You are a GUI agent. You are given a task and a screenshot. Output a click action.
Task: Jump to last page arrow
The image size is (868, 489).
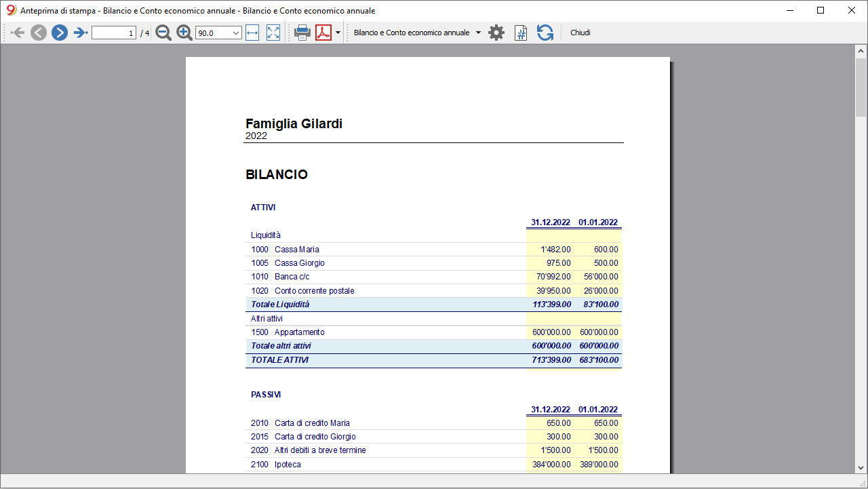81,33
